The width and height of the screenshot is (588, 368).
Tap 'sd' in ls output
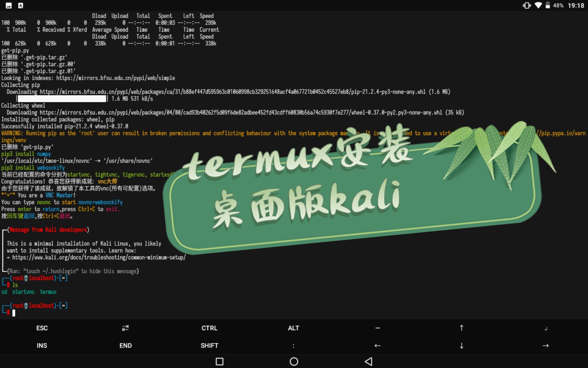[x=4, y=292]
